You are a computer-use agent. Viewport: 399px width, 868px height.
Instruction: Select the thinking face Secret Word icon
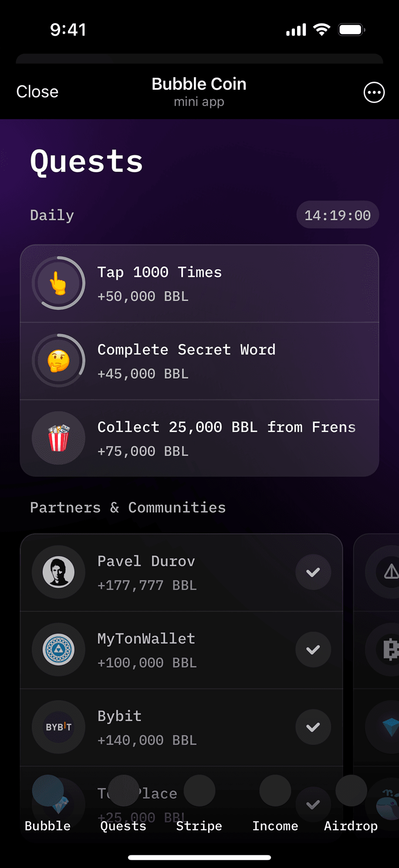click(x=58, y=361)
